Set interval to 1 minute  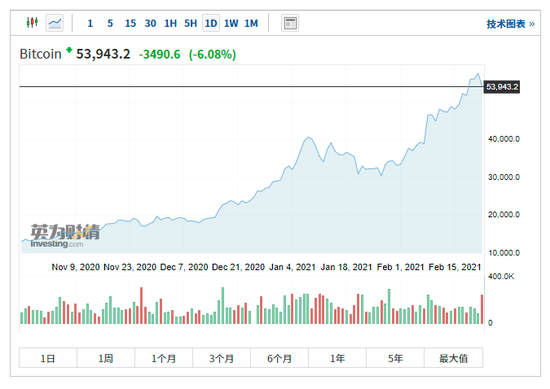(90, 24)
